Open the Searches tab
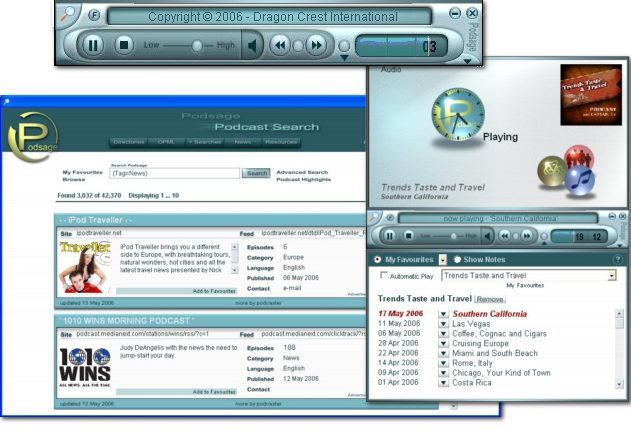Viewport: 631px width, 429px height. [x=205, y=142]
